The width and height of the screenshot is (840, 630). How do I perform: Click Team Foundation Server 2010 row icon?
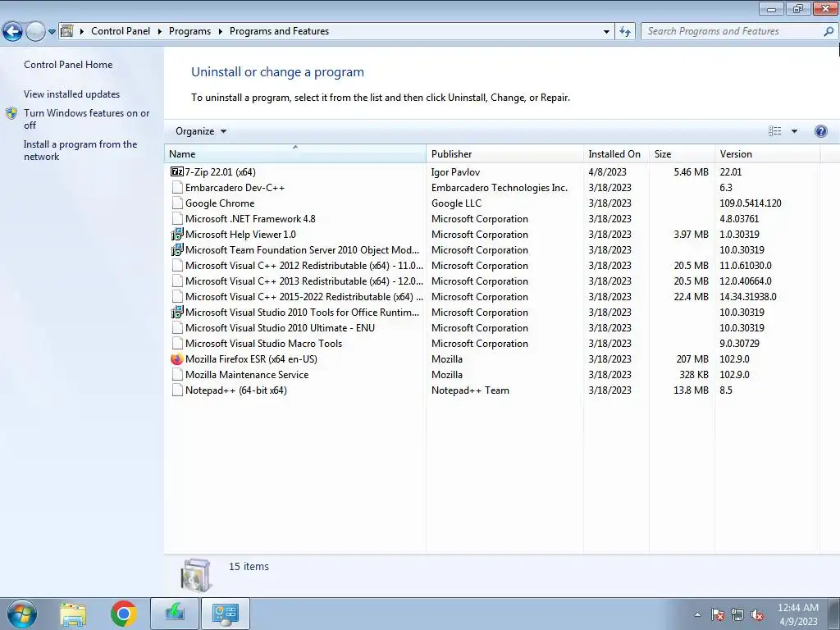coord(177,249)
